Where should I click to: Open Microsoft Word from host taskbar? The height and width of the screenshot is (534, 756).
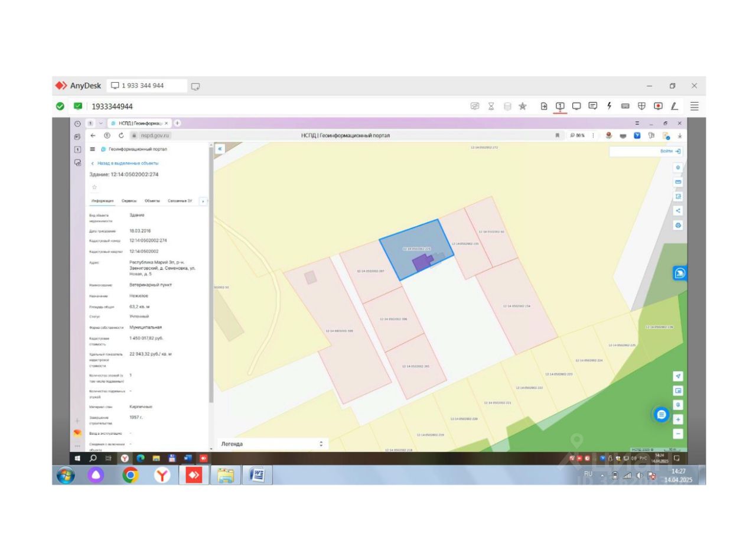pos(258,475)
